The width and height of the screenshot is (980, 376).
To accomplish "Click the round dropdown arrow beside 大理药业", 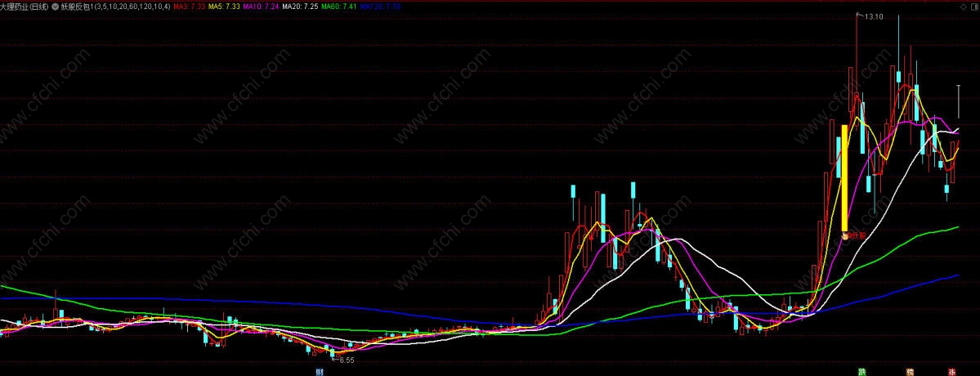I will coord(56,7).
